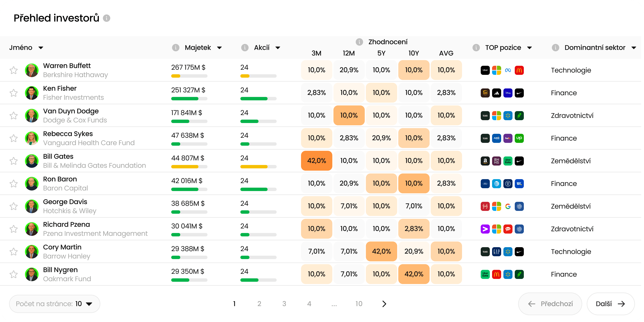Image resolution: width=644 pixels, height=322 pixels.
Task: Jump to page 10 in pagination
Action: click(359, 304)
